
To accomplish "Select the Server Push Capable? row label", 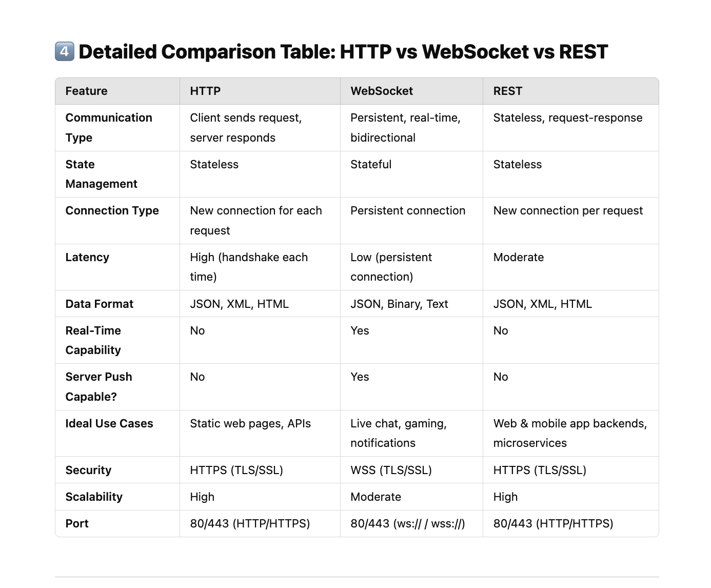I will tap(98, 387).
